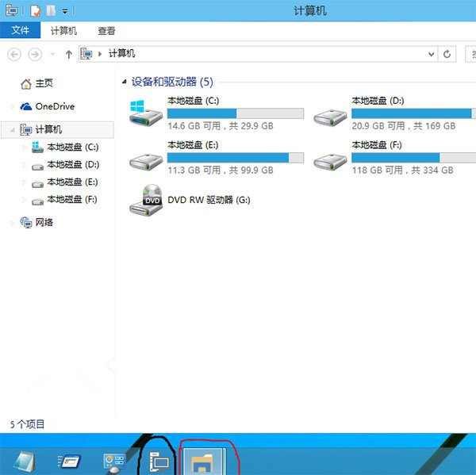Open the 本地磁盘 (D:) drive icon in main pane
Image resolution: width=476 pixels, height=475 pixels.
point(329,115)
